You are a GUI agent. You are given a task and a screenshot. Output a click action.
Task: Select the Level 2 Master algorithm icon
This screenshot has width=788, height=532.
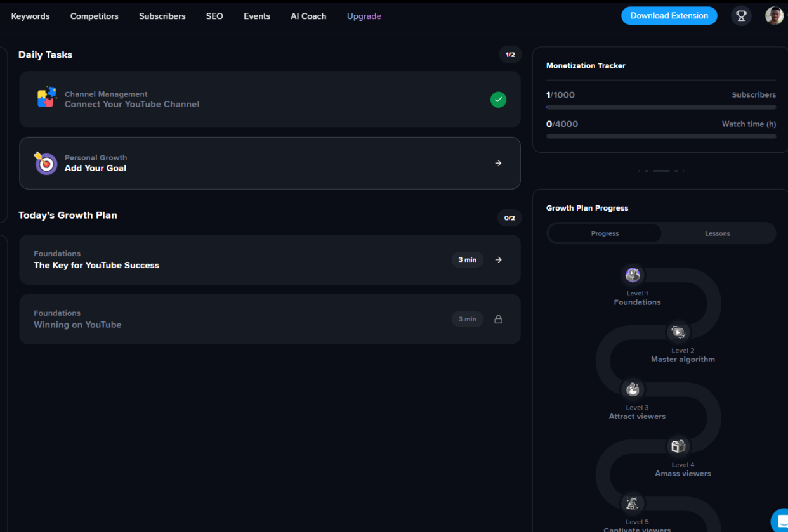click(678, 332)
